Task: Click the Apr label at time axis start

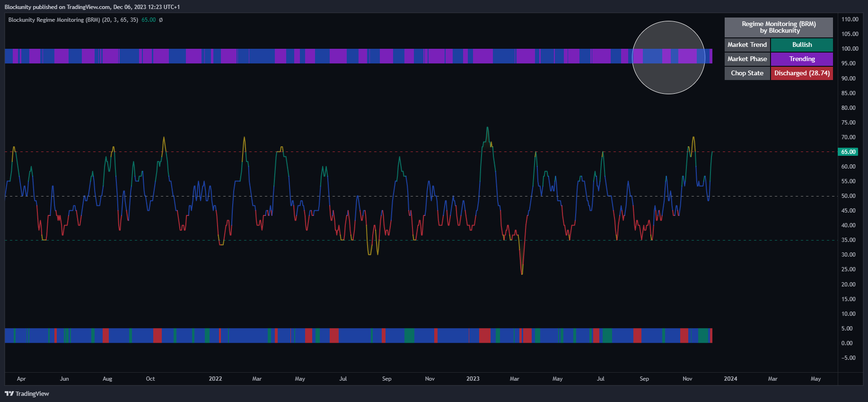Action: [21, 379]
